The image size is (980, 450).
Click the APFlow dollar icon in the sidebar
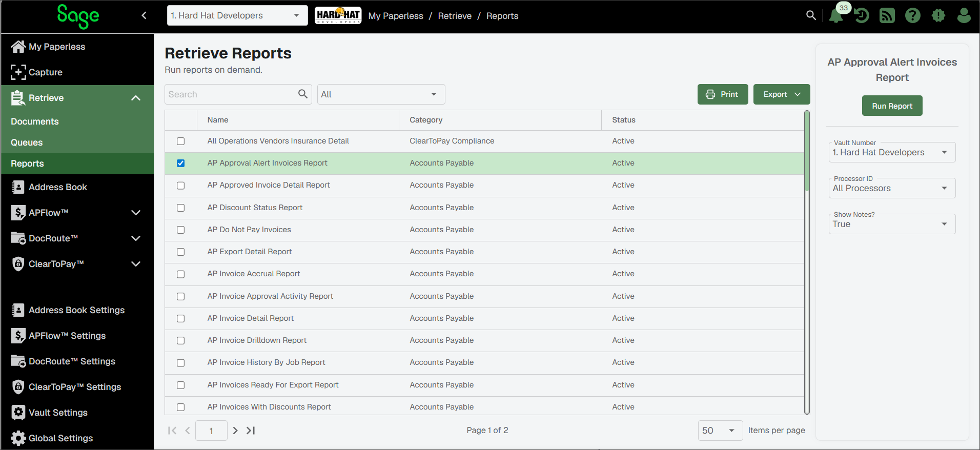tap(18, 213)
